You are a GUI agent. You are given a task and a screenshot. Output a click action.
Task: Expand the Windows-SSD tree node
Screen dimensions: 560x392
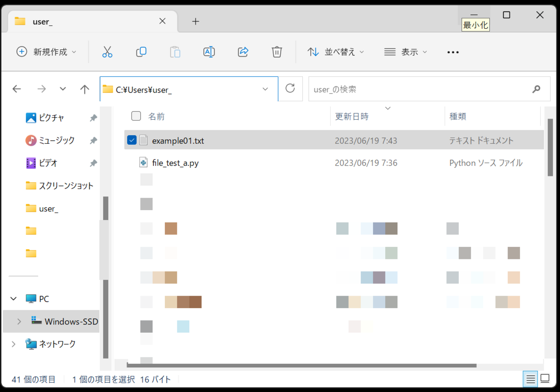tap(19, 322)
